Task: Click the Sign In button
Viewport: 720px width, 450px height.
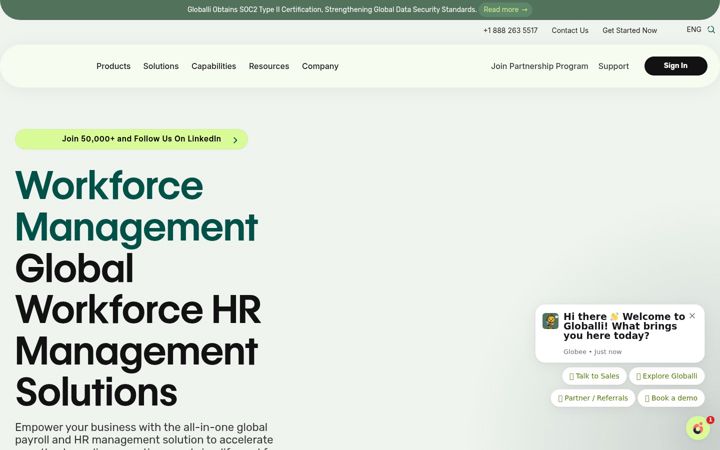Action: 675,66
